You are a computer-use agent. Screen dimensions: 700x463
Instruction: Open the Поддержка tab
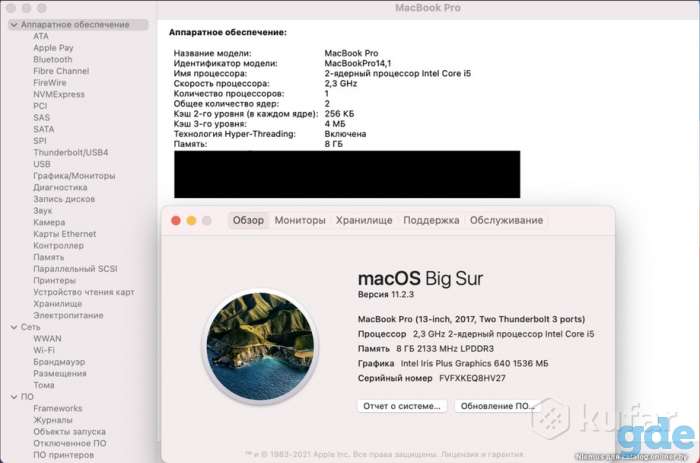tap(431, 221)
